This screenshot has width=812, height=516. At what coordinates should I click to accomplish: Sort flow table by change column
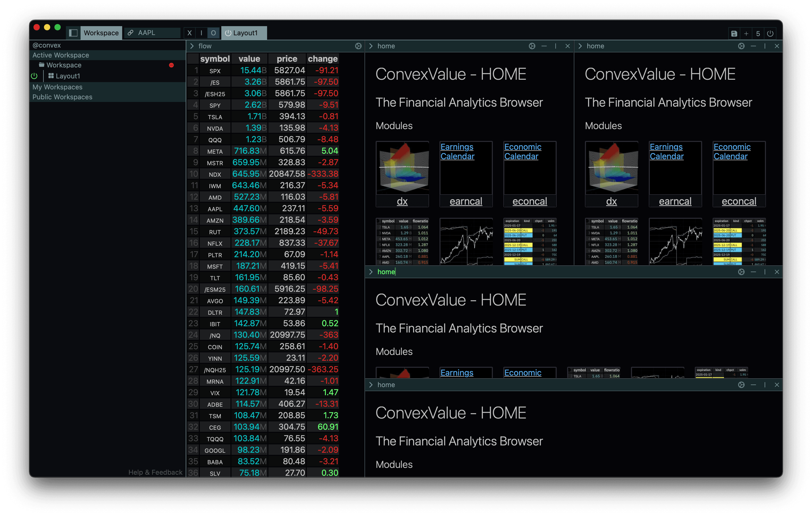[323, 59]
